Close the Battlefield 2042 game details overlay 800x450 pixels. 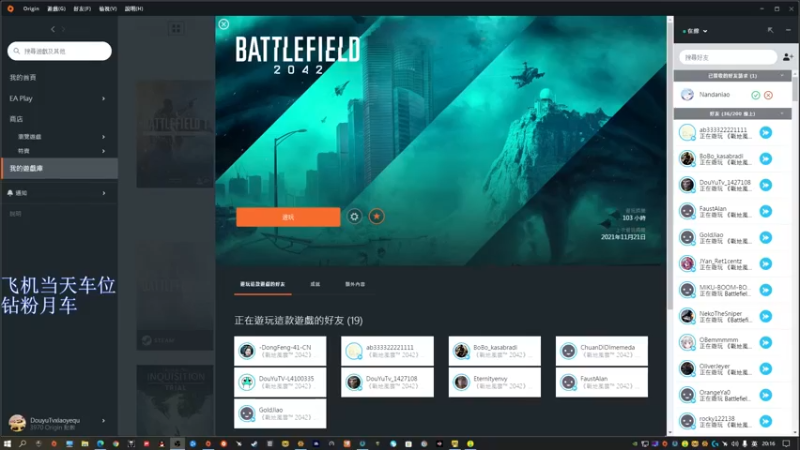tap(223, 24)
